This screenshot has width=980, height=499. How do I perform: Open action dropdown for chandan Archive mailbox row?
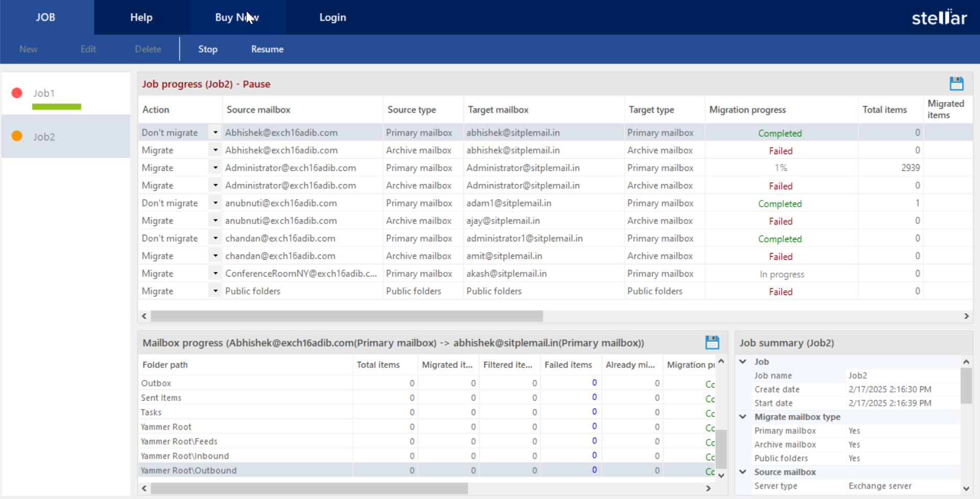[215, 256]
